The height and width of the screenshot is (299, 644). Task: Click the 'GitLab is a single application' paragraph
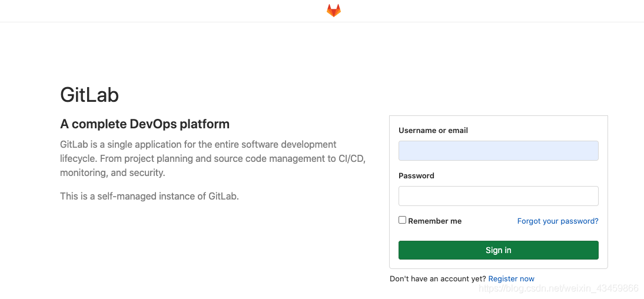point(213,158)
